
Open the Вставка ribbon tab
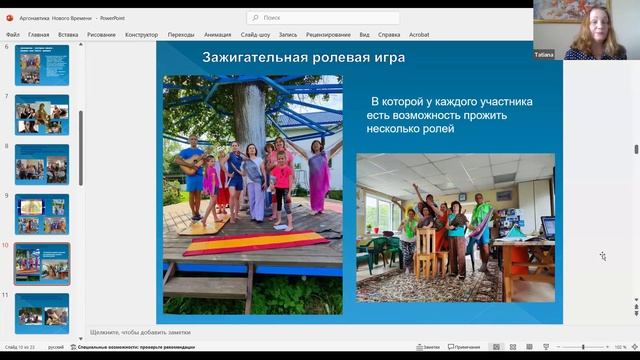[x=68, y=35]
